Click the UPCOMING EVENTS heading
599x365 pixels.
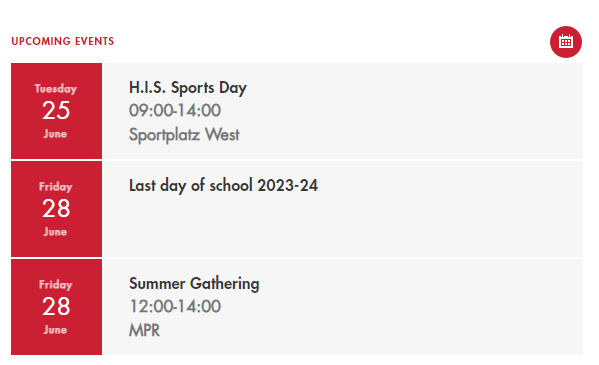pyautogui.click(x=63, y=41)
